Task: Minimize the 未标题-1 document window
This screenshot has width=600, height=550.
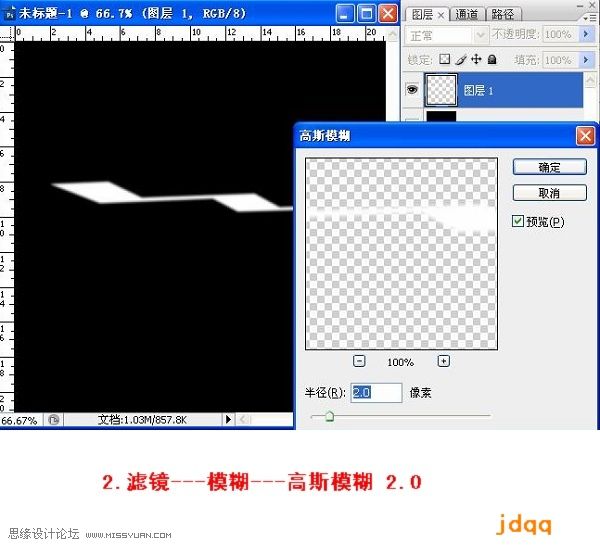Action: [345, 14]
